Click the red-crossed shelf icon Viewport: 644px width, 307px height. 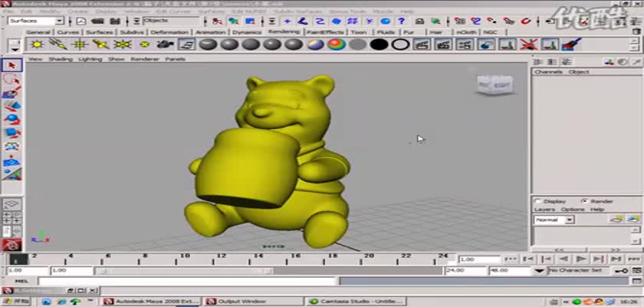[x=528, y=44]
